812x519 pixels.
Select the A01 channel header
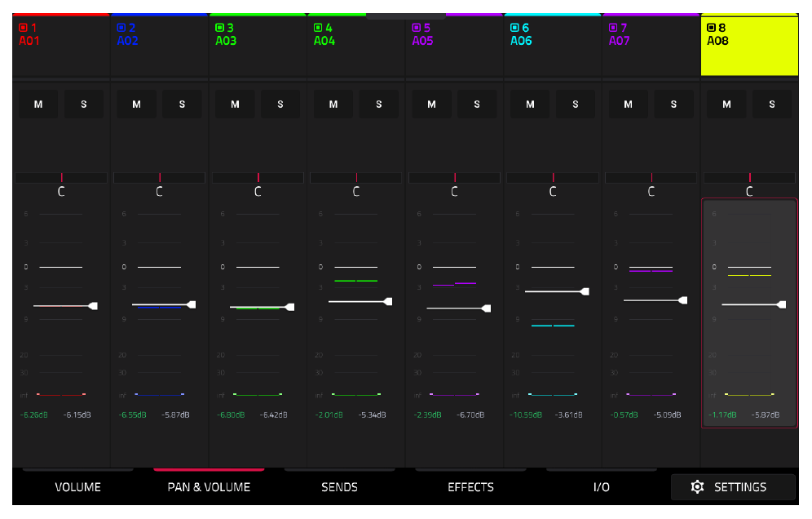(x=61, y=46)
